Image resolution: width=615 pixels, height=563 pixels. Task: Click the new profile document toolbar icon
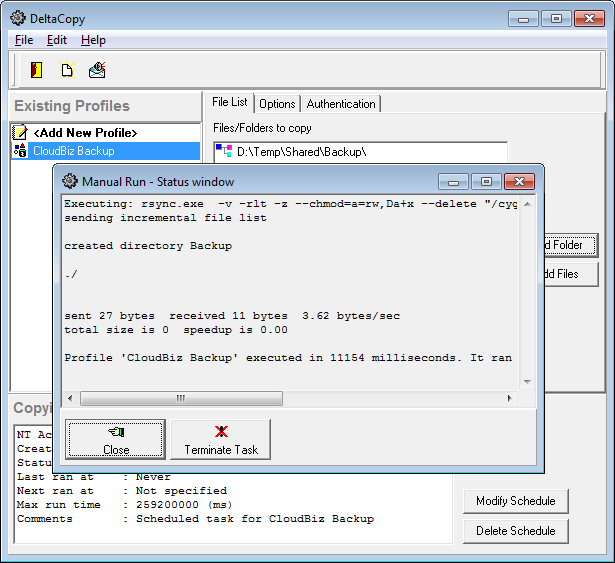tap(67, 70)
